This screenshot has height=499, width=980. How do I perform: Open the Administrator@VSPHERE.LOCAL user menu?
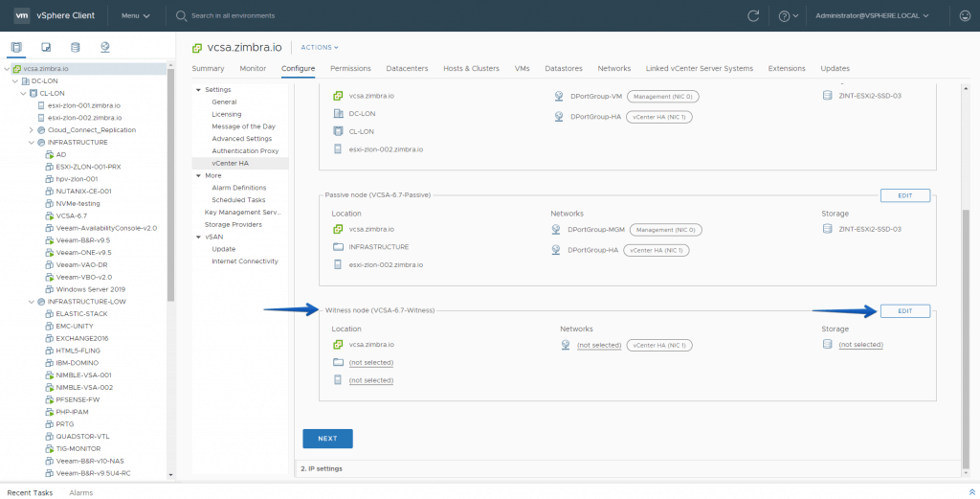pyautogui.click(x=872, y=15)
